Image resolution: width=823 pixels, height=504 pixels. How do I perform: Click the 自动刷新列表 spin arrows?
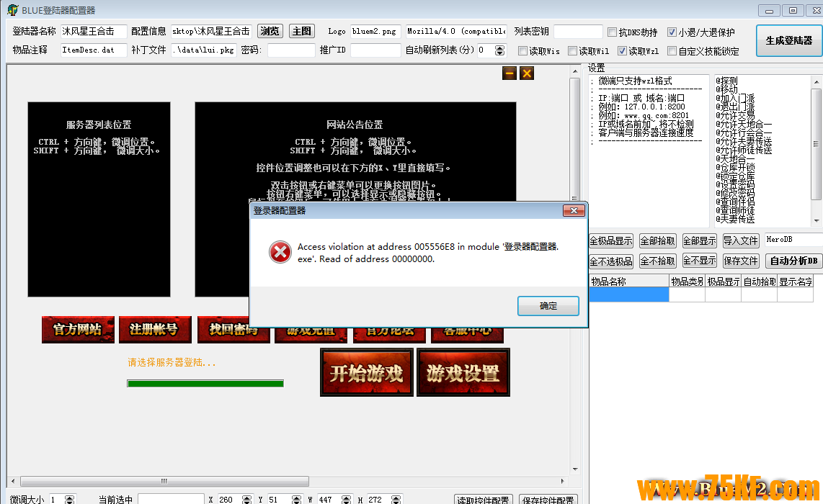pyautogui.click(x=499, y=50)
